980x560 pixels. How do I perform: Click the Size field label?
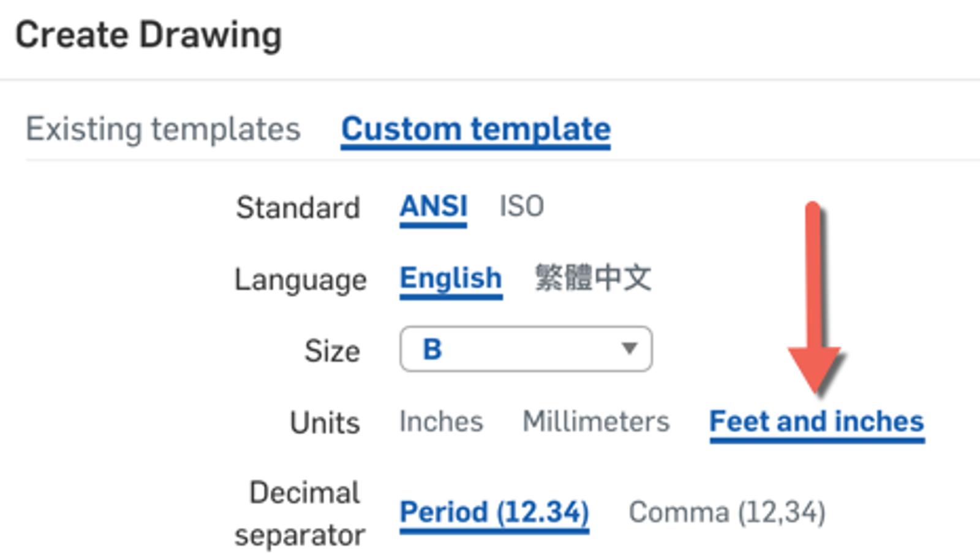coord(331,350)
